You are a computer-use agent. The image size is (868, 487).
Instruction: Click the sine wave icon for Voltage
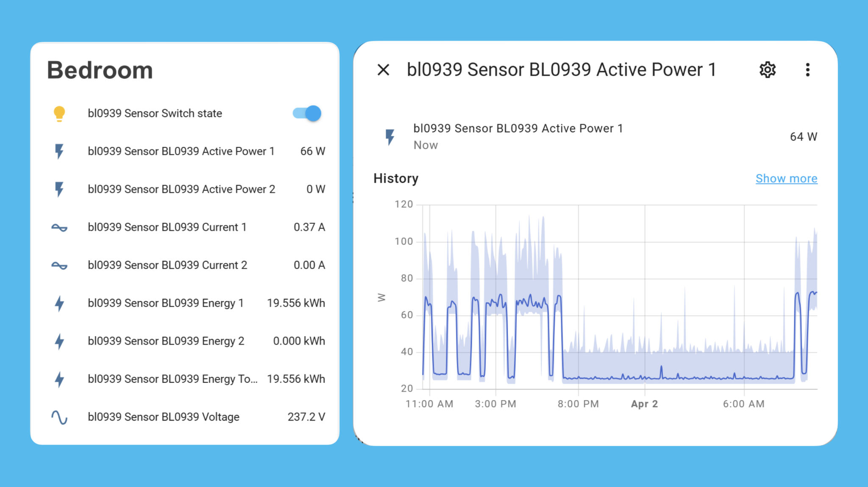tap(59, 417)
